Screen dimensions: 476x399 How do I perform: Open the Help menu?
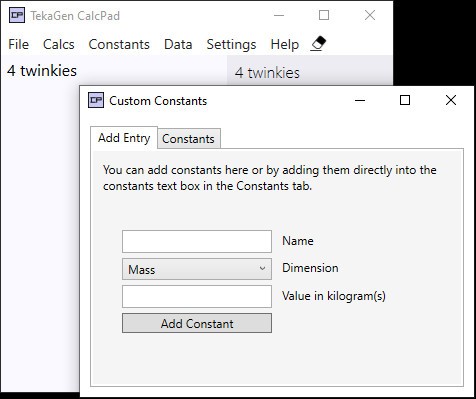(285, 44)
